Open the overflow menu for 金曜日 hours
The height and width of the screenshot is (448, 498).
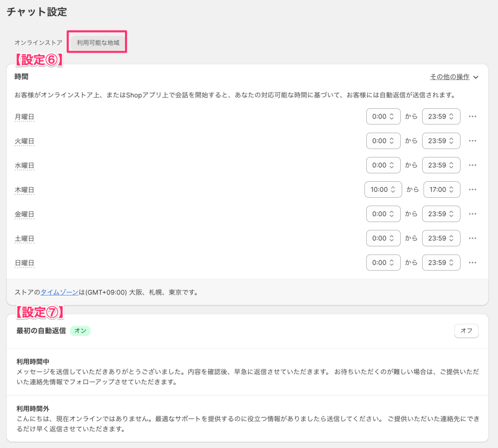point(472,214)
